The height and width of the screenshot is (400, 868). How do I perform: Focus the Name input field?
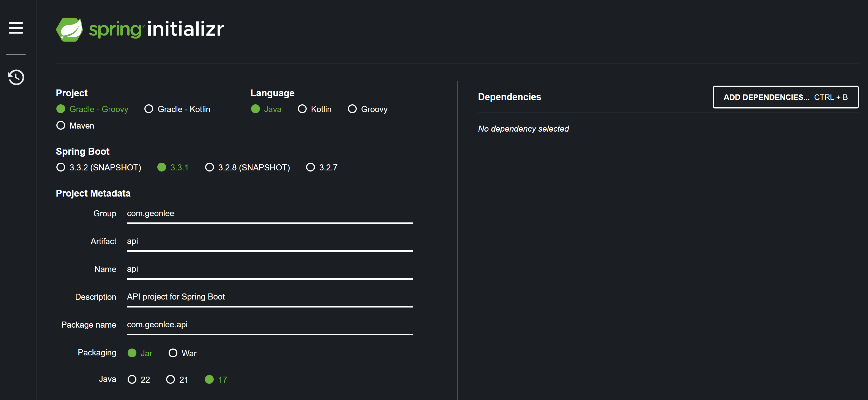[270, 269]
